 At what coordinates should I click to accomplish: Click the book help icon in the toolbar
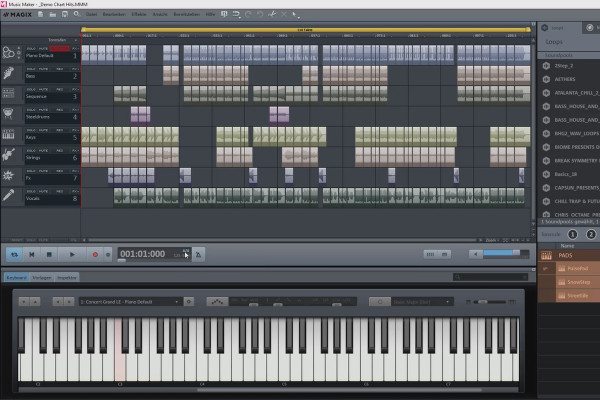click(224, 14)
